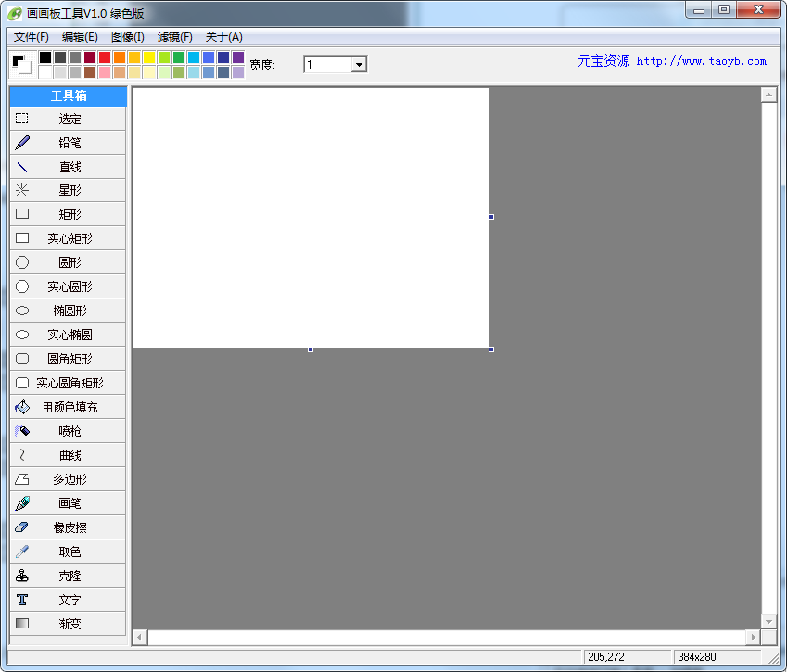Choose the Polygon (多边形) tool
The image size is (787, 672).
pyautogui.click(x=68, y=479)
